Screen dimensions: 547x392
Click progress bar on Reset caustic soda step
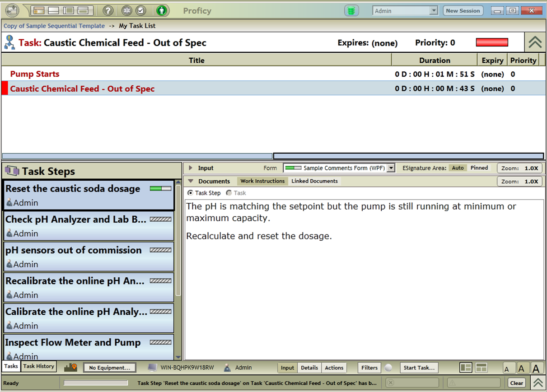tap(160, 188)
